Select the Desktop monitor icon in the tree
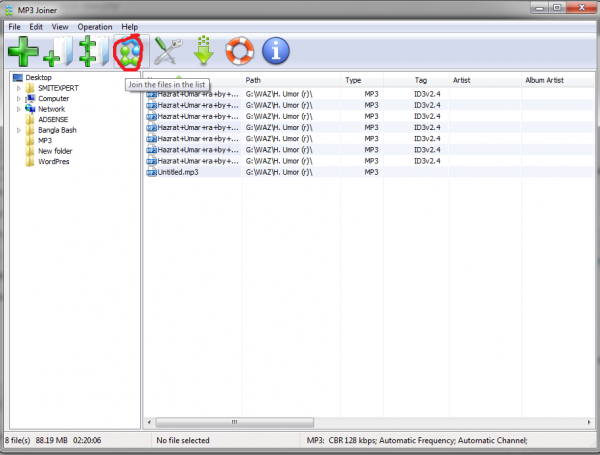 click(18, 78)
